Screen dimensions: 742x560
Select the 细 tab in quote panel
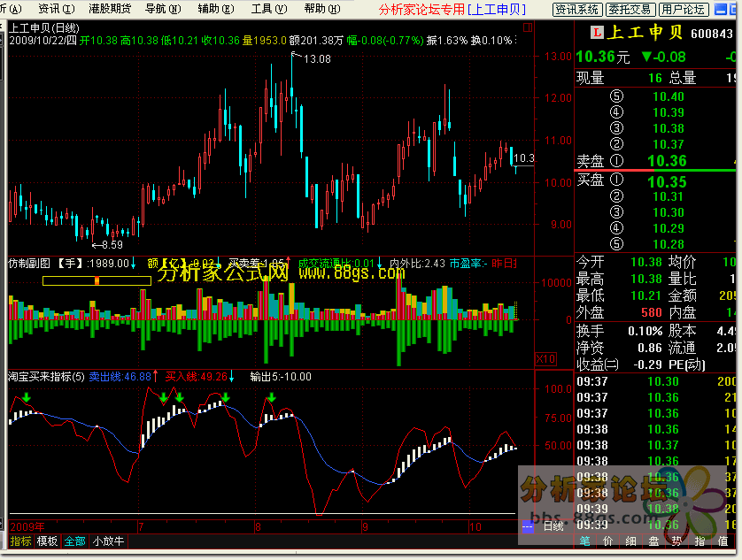click(630, 541)
